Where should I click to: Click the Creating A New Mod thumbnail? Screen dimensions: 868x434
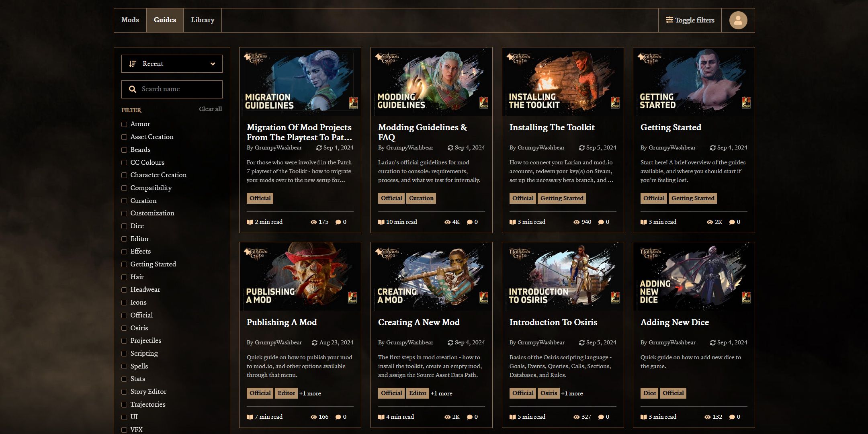point(431,274)
